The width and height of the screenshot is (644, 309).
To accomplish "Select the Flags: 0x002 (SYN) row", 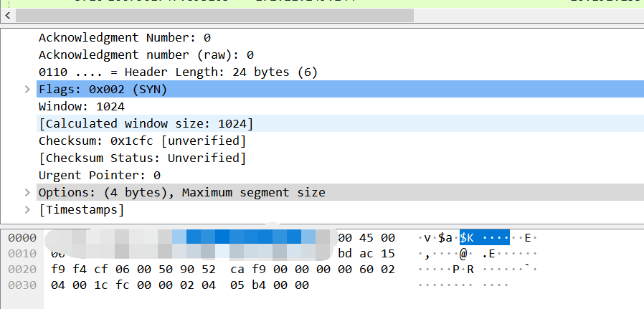I will pos(103,90).
